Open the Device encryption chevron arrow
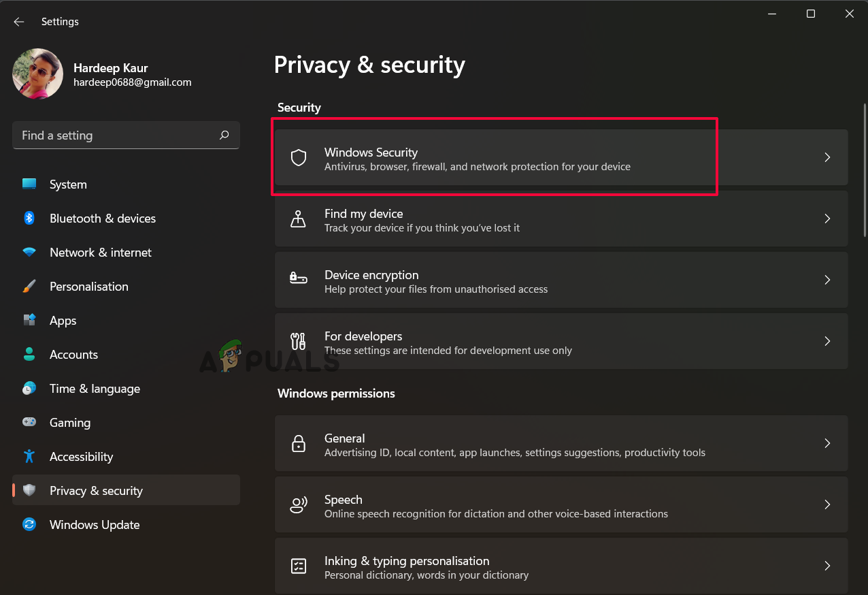 coord(827,280)
